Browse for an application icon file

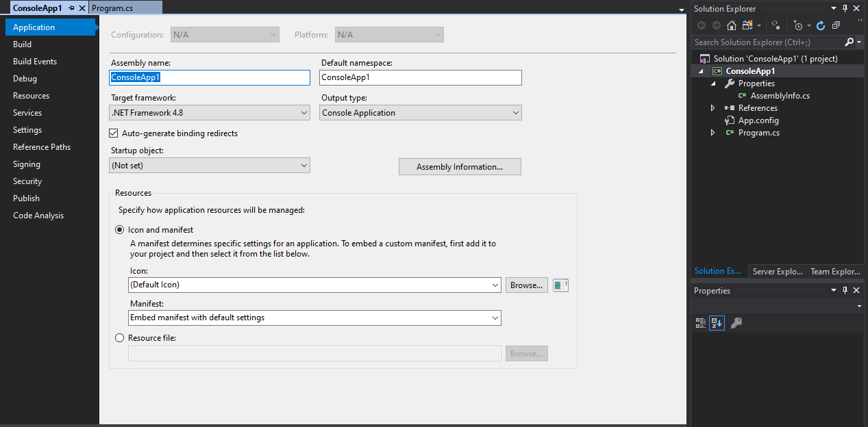click(526, 285)
